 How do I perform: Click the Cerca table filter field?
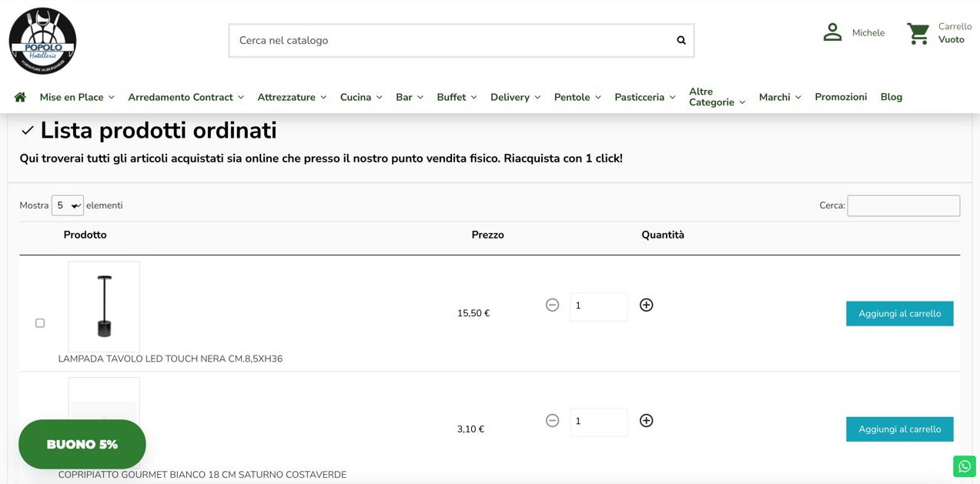point(903,205)
